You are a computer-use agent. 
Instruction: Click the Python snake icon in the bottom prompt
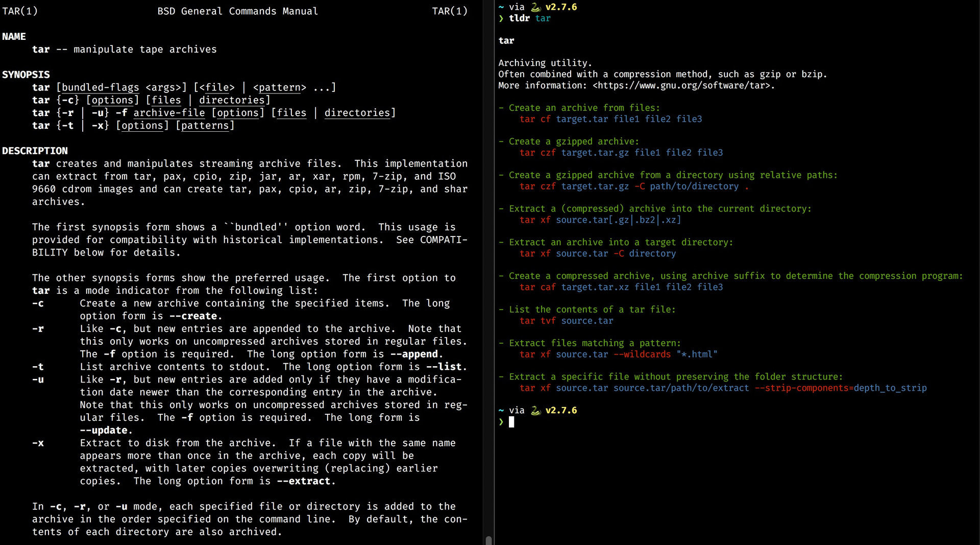point(535,411)
